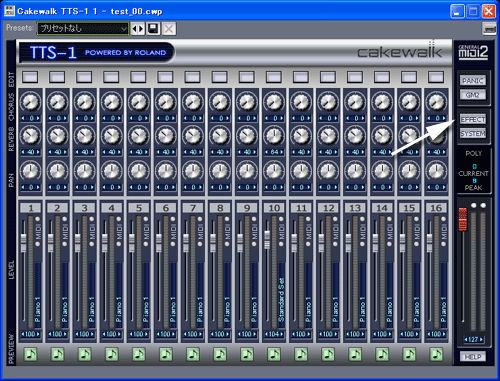Open the EDIT button for part 8
Image resolution: width=500 pixels, height=381 pixels.
220,77
